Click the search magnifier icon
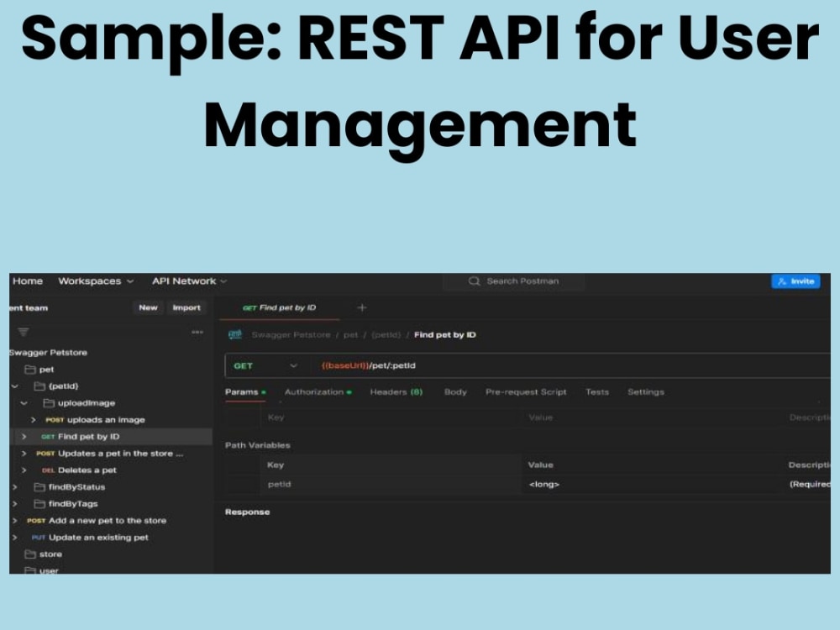This screenshot has height=630, width=840. [x=474, y=281]
